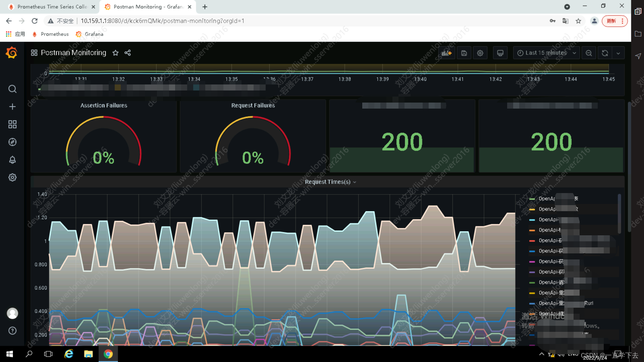Viewport: 644px width, 362px height.
Task: Click the Save dashboard icon
Action: [x=464, y=53]
